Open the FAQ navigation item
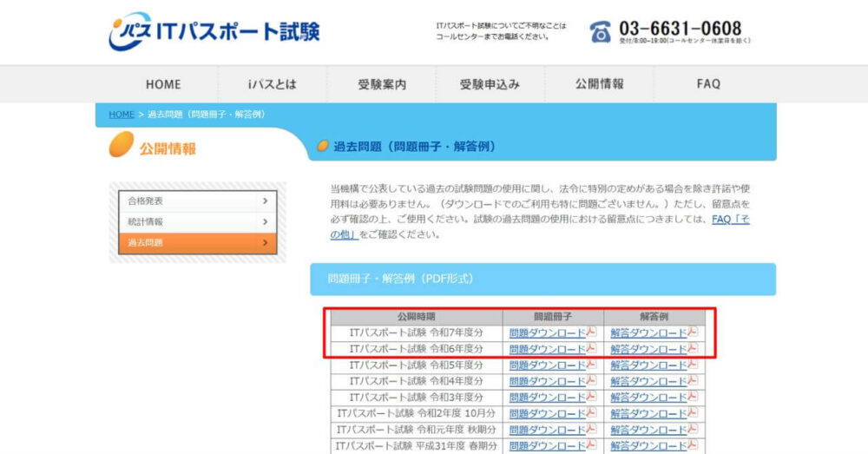The image size is (868, 454). click(x=708, y=84)
